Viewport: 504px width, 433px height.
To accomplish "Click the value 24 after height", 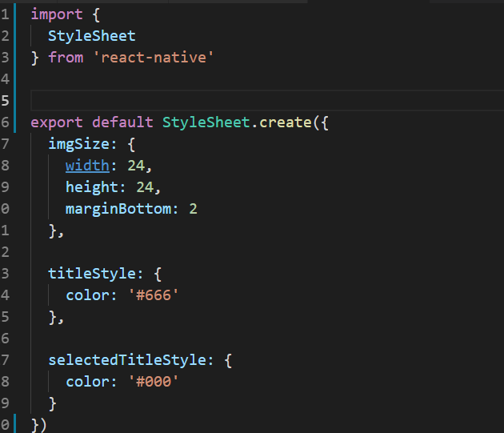I will (145, 187).
